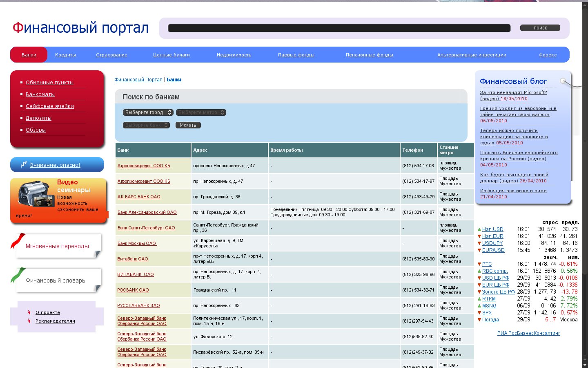The image size is (588, 368).
Task: Open the Выберите метро dropdown
Action: (x=201, y=112)
